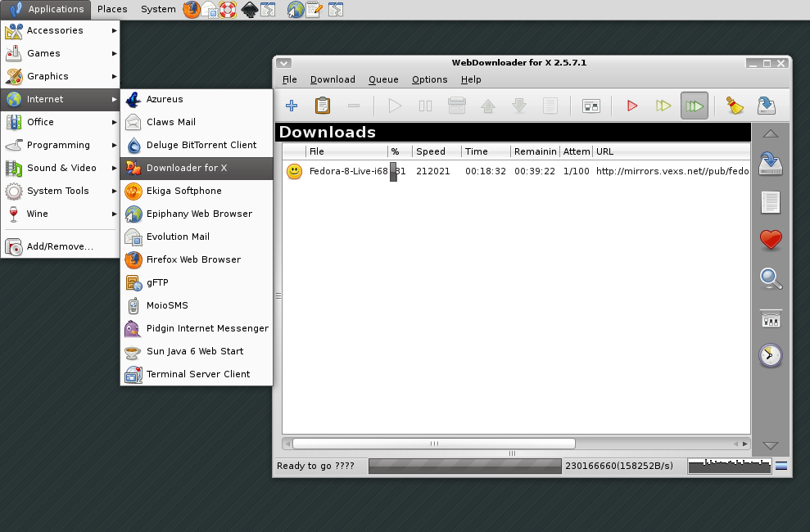Launch Pidgin Internet Messenger

pos(197,328)
